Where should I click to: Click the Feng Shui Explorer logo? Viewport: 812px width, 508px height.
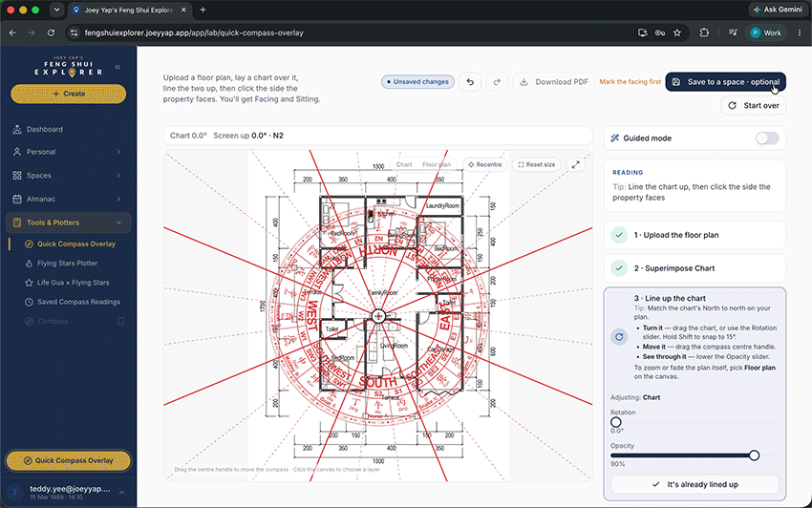(68, 66)
